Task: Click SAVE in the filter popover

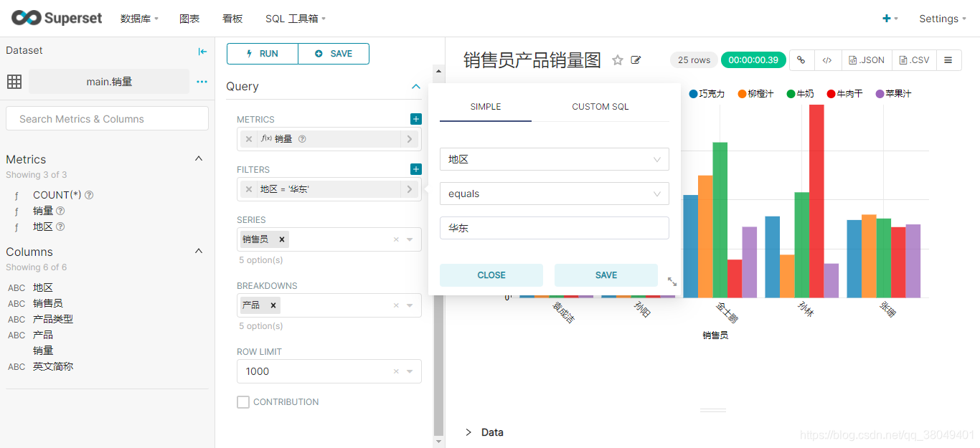Action: click(606, 275)
